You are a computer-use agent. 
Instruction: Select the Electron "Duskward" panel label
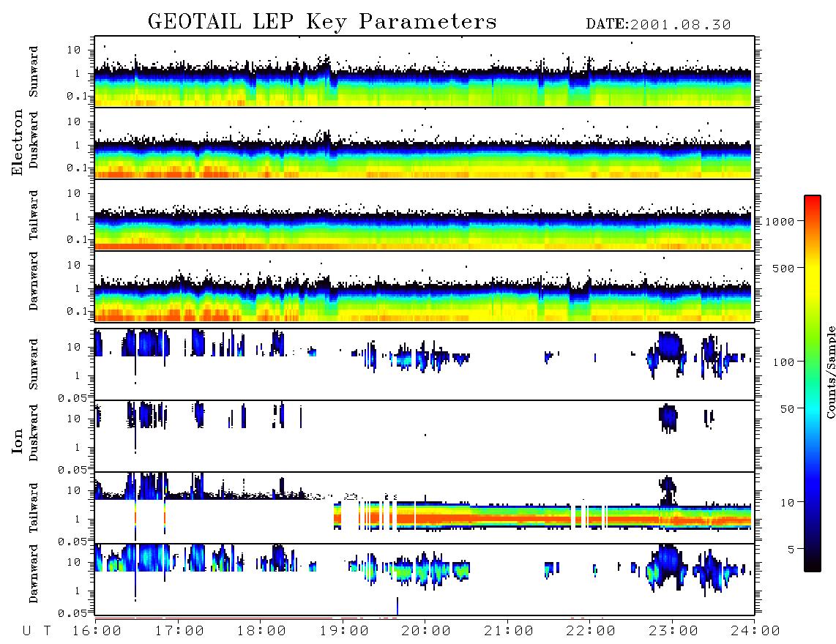(34, 141)
